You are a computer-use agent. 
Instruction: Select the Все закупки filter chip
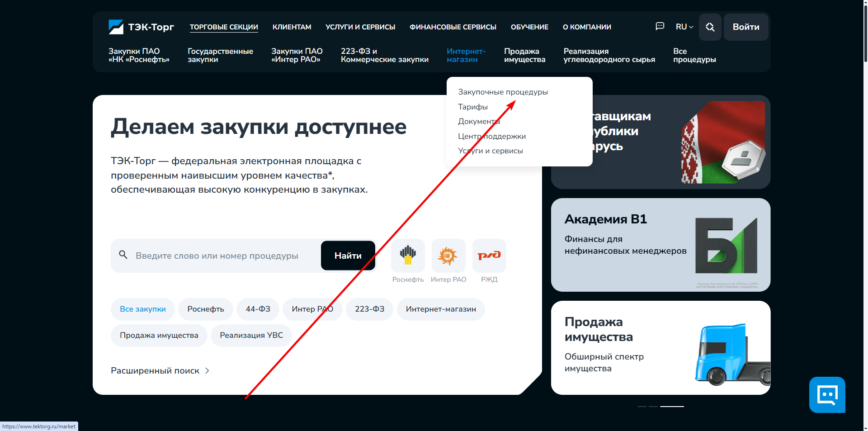point(143,309)
